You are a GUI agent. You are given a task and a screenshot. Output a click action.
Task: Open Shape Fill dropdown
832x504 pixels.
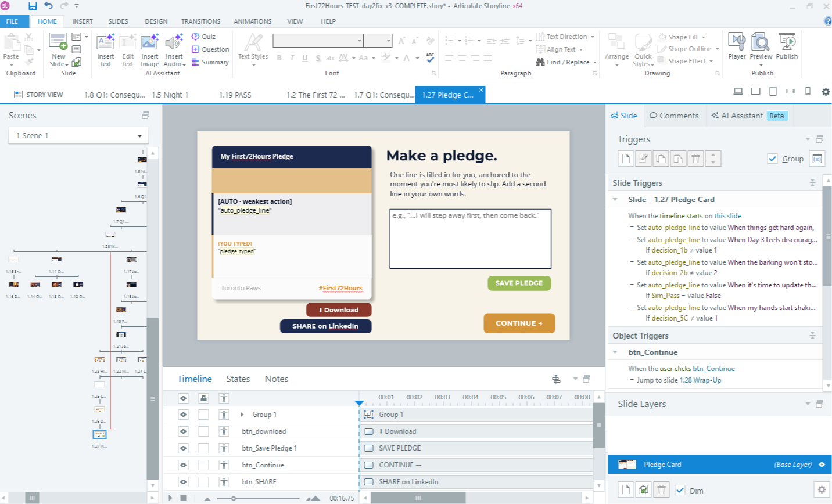(704, 37)
